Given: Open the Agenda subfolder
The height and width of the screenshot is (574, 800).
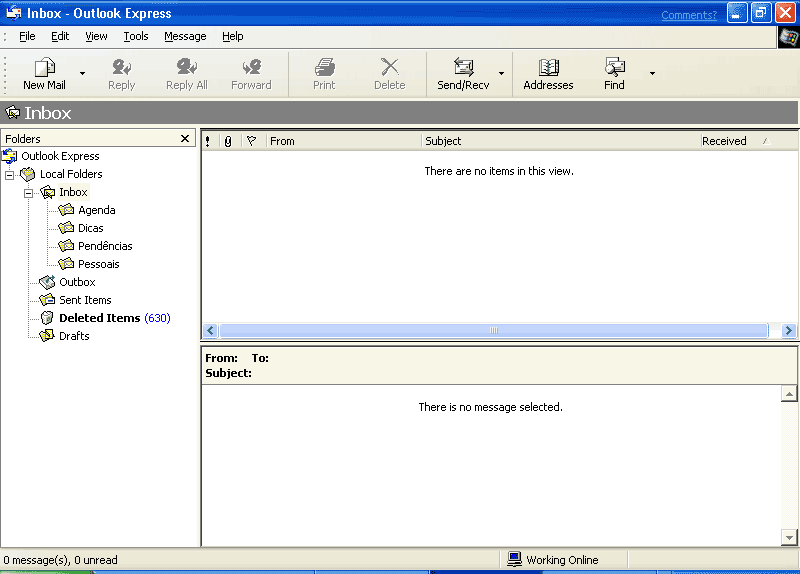Looking at the screenshot, I should (96, 210).
